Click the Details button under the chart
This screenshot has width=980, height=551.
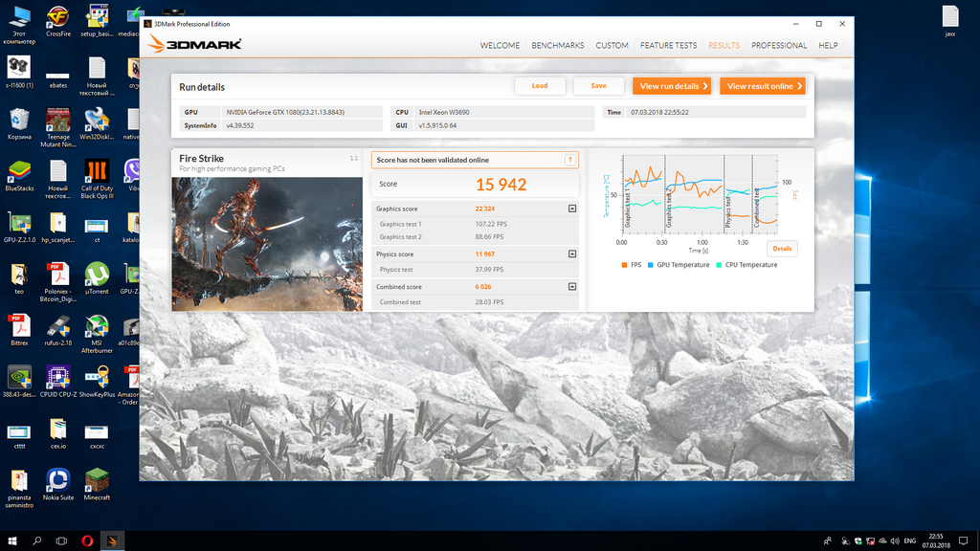(x=782, y=249)
